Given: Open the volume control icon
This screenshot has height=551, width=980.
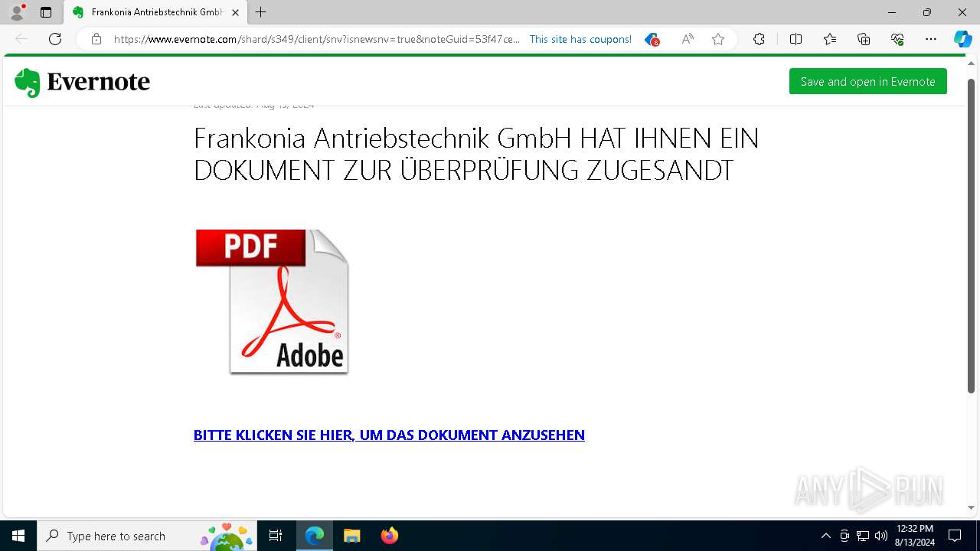Looking at the screenshot, I should pos(880,536).
